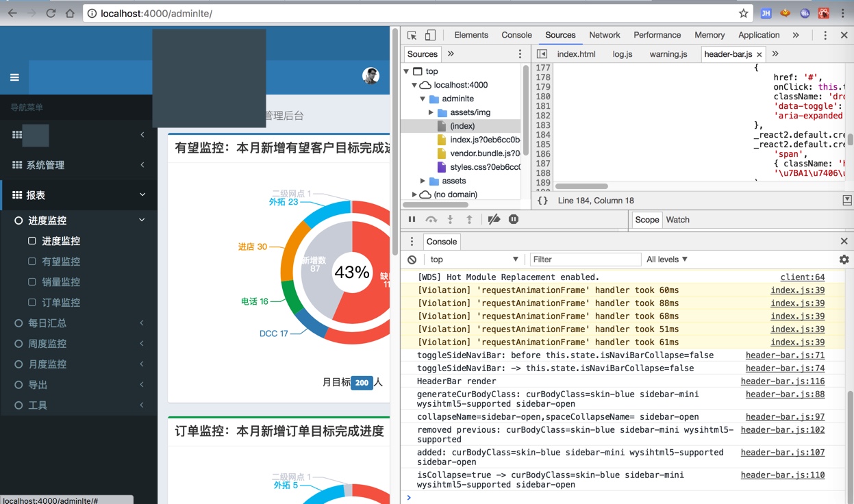Click the browser reload button

pyautogui.click(x=51, y=13)
